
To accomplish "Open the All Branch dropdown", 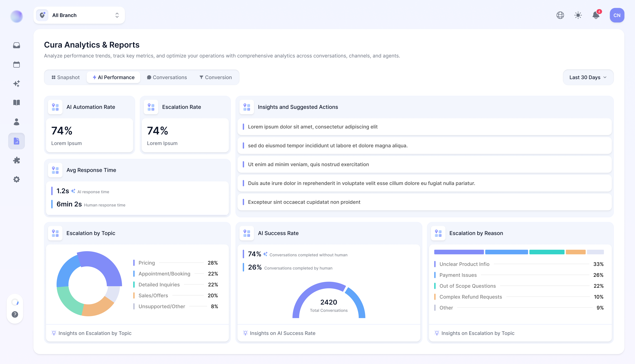I will [79, 15].
